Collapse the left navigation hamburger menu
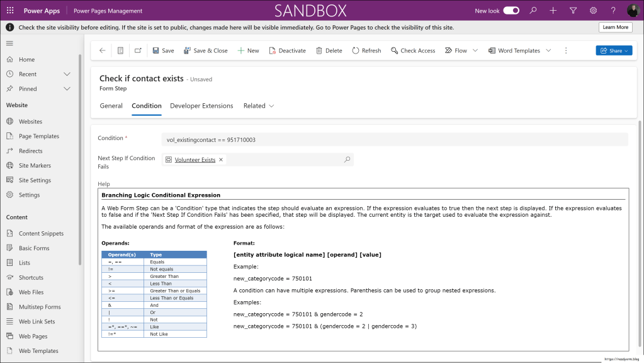Image resolution: width=644 pixels, height=363 pixels. 9,43
